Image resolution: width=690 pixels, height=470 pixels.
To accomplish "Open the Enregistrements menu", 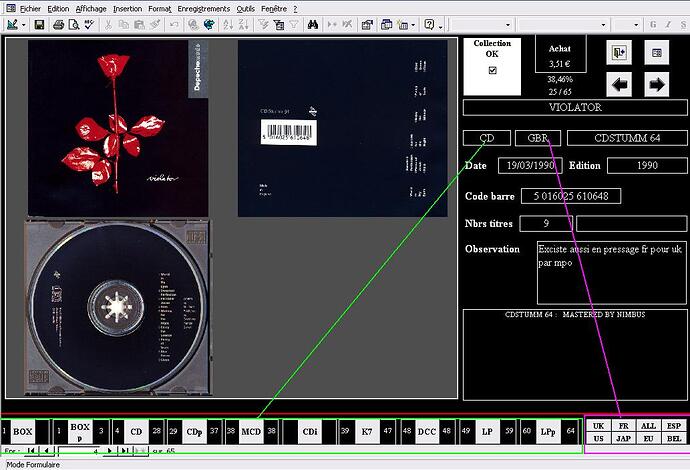I will pyautogui.click(x=203, y=9).
